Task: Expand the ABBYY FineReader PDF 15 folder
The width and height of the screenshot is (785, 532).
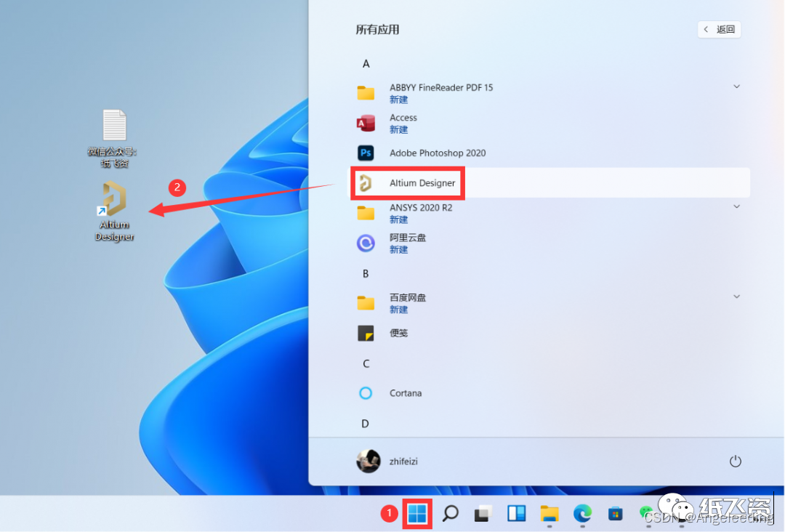Action: click(736, 86)
